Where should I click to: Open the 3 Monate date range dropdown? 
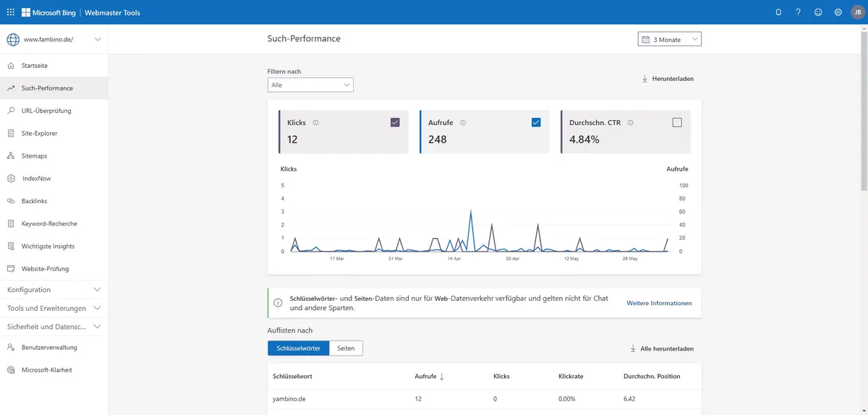coord(670,40)
